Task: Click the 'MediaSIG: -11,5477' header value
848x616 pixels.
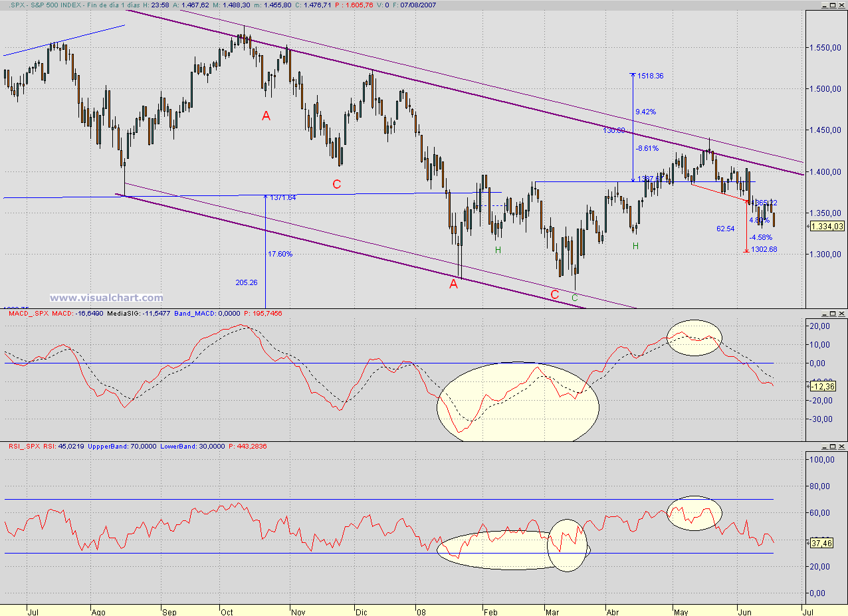Action: (x=140, y=313)
